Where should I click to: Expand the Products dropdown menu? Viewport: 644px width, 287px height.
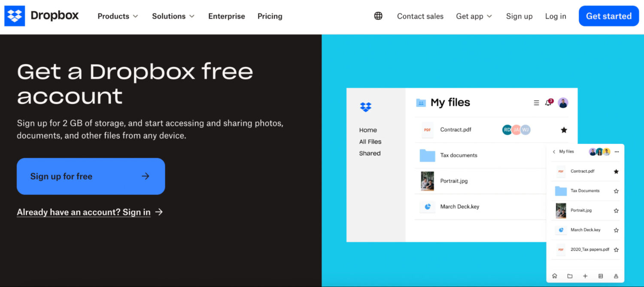(118, 16)
